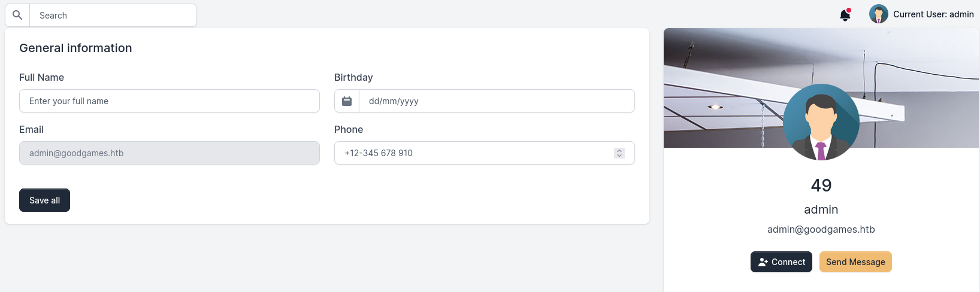Click inside the Phone number field
This screenshot has width=980, height=292.
473,153
